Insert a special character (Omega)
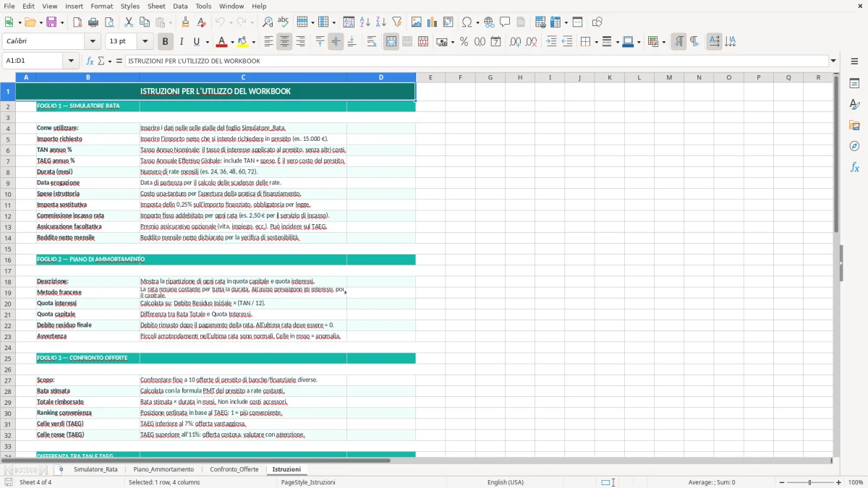The image size is (868, 488). [467, 22]
